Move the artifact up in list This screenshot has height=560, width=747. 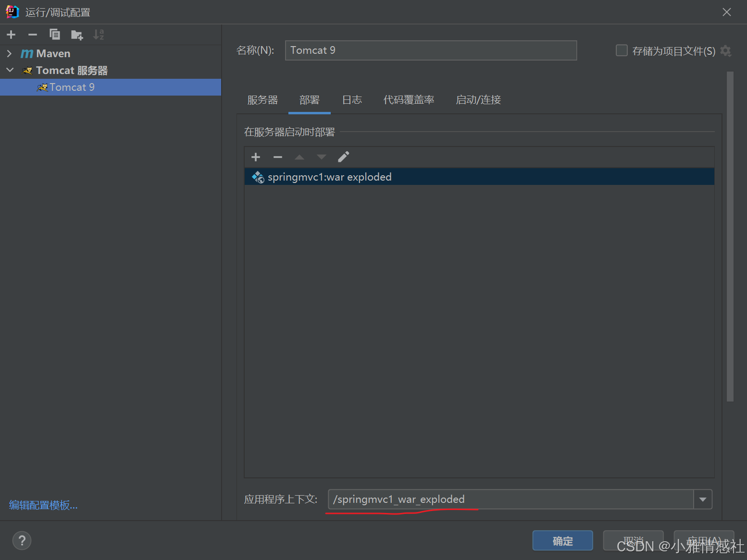pyautogui.click(x=299, y=157)
